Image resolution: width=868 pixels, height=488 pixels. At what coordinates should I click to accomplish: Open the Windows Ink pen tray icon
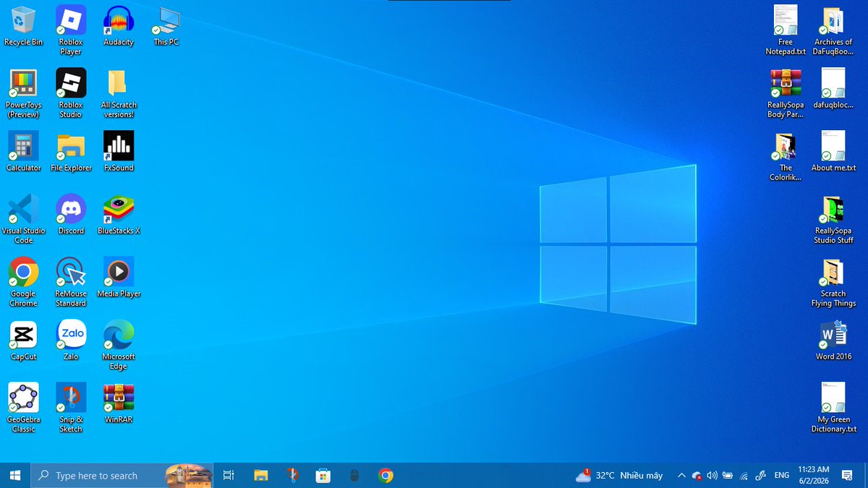[x=760, y=475]
